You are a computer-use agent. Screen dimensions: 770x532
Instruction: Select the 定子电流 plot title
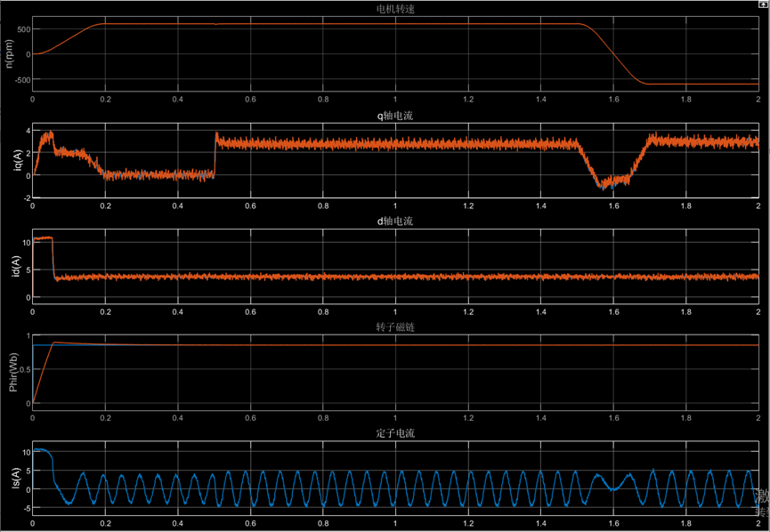tap(395, 433)
